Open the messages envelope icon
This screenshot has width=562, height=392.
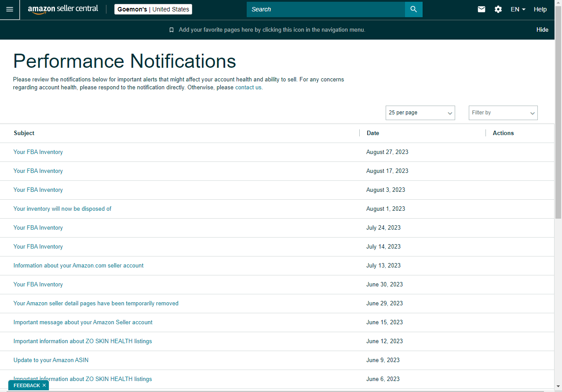pos(482,9)
